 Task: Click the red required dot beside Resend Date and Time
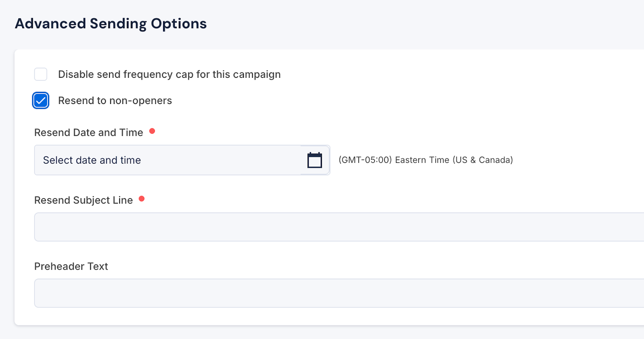(152, 131)
